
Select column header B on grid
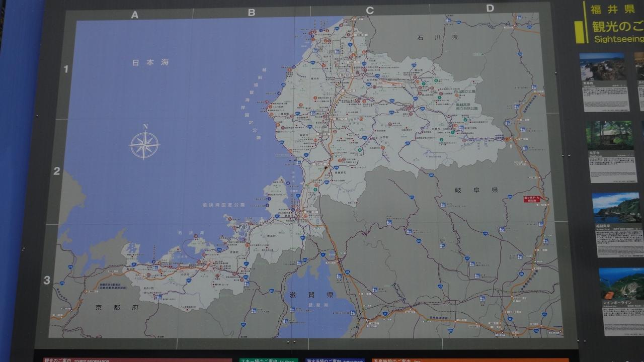tap(252, 13)
